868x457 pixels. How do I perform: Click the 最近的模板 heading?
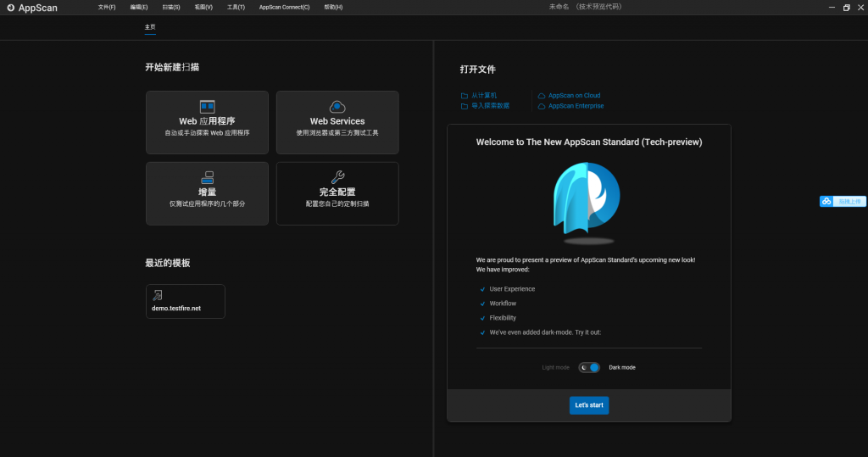168,263
